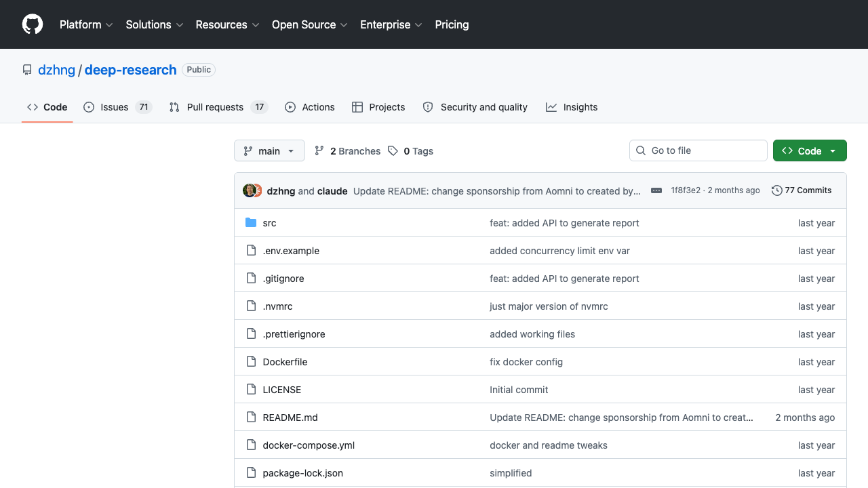The width and height of the screenshot is (868, 488).
Task: Click the tag icon next to 0 Tags
Action: tap(393, 151)
